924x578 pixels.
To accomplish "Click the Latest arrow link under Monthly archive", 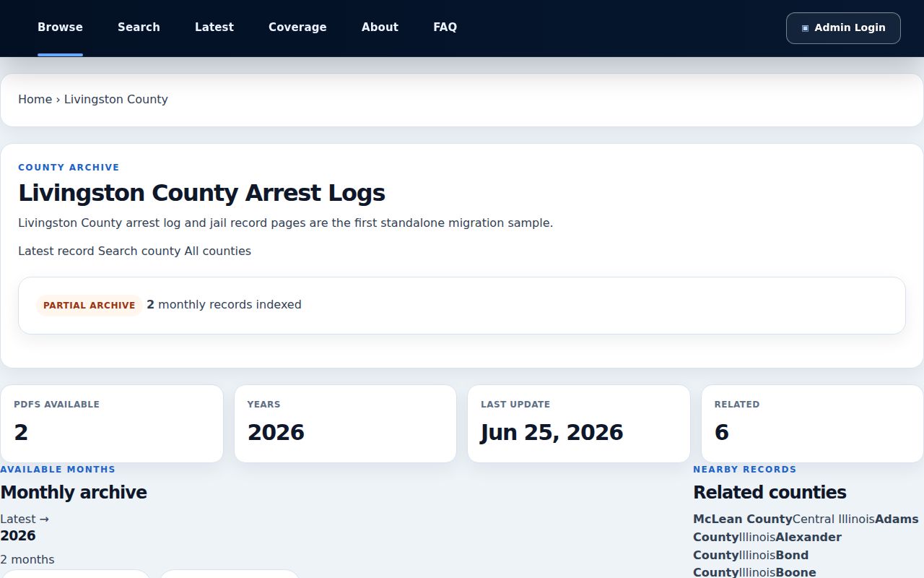I will pyautogui.click(x=25, y=519).
